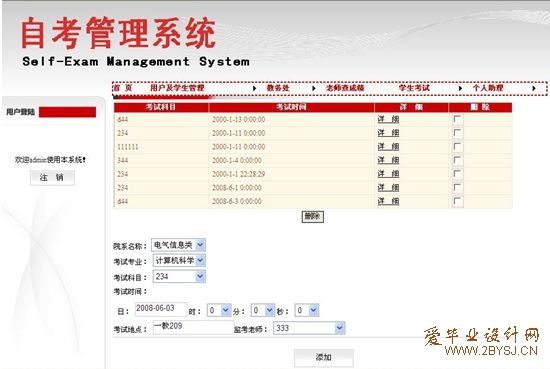The image size is (550, 369).
Task: Click the 考试地点 field with 一教209
Action: (x=193, y=327)
